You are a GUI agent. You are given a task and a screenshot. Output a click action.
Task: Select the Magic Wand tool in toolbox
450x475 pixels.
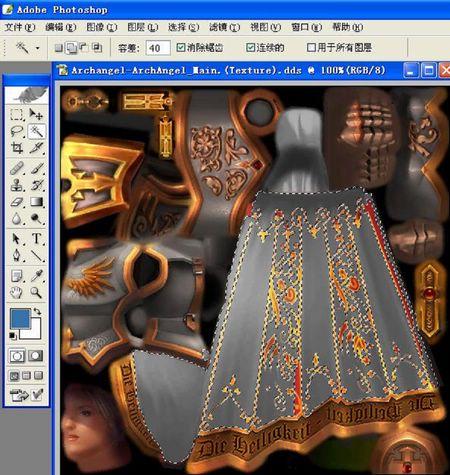pyautogui.click(x=36, y=131)
